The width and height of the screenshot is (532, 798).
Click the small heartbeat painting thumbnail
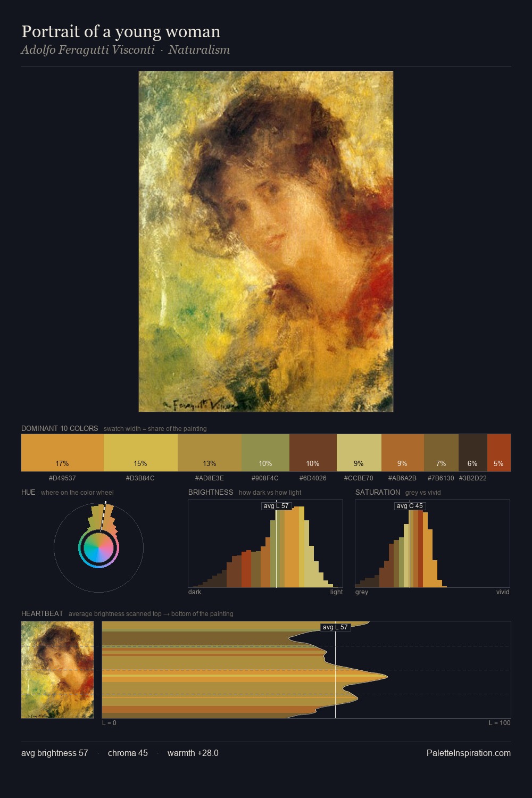tap(57, 670)
